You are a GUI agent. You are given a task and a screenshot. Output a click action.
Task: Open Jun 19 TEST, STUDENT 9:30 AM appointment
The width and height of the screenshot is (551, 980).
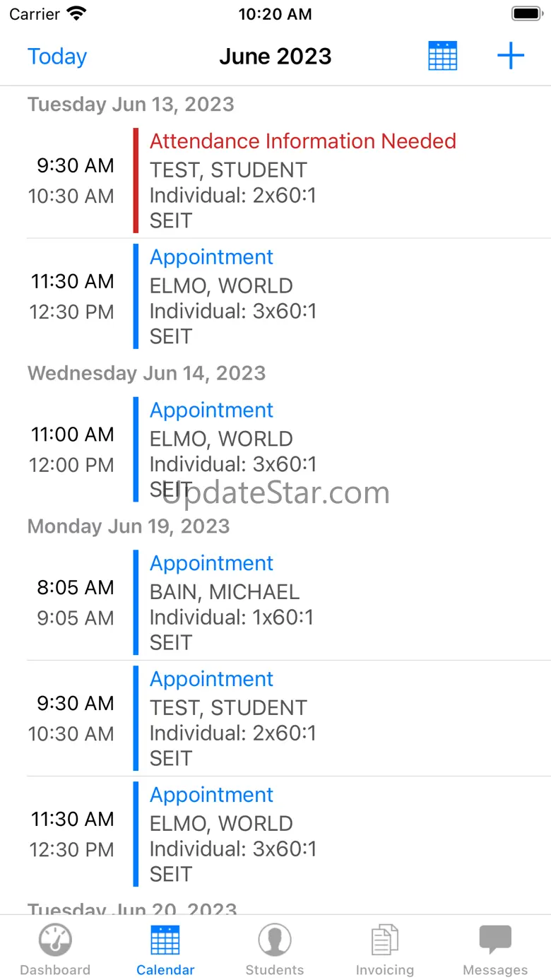pyautogui.click(x=289, y=719)
